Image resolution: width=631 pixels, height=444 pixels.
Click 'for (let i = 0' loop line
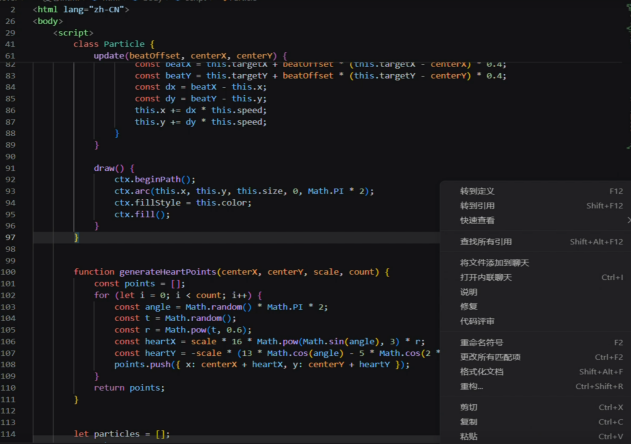click(178, 295)
